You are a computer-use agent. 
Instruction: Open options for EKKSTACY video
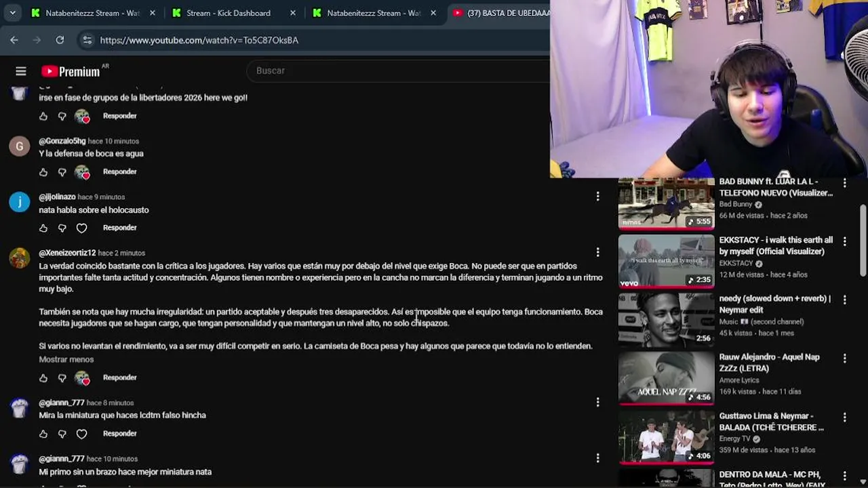click(844, 241)
